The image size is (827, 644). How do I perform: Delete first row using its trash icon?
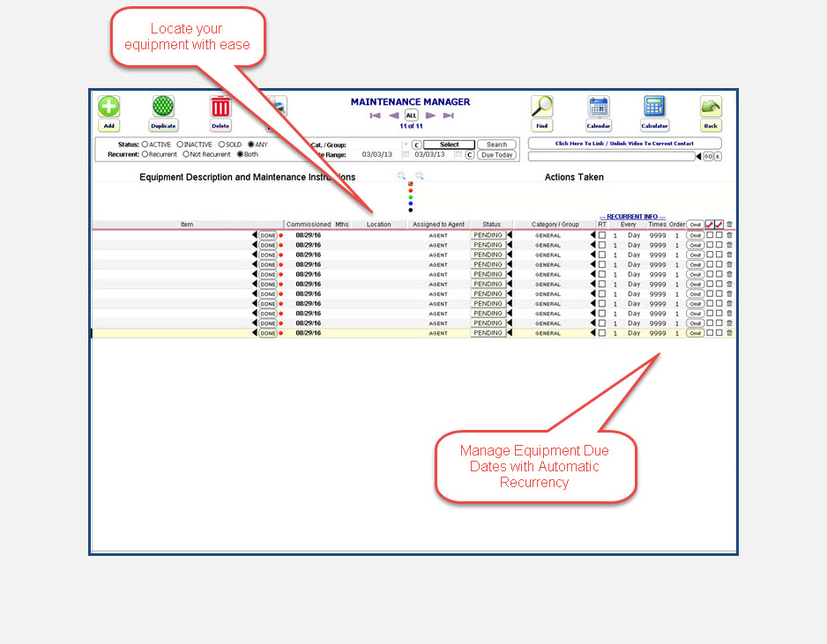point(729,235)
